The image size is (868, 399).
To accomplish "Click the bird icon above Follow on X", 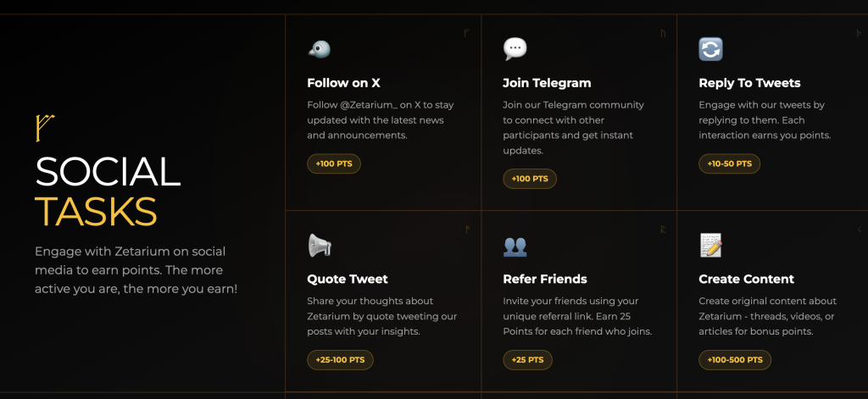I will (x=319, y=49).
